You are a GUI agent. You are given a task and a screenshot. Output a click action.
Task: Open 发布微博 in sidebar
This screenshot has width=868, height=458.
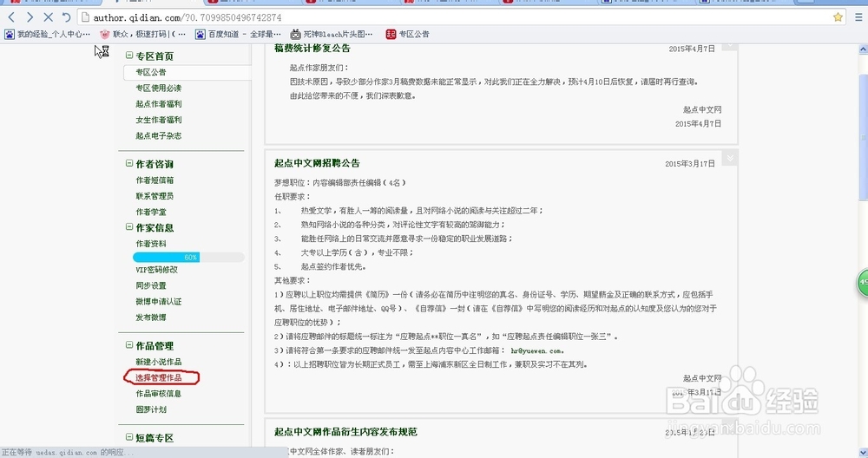coord(151,317)
